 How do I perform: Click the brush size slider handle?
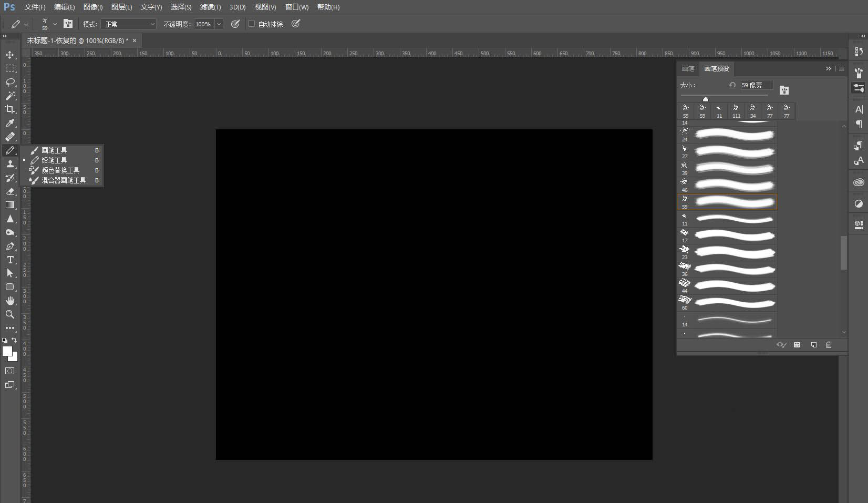[x=706, y=99]
